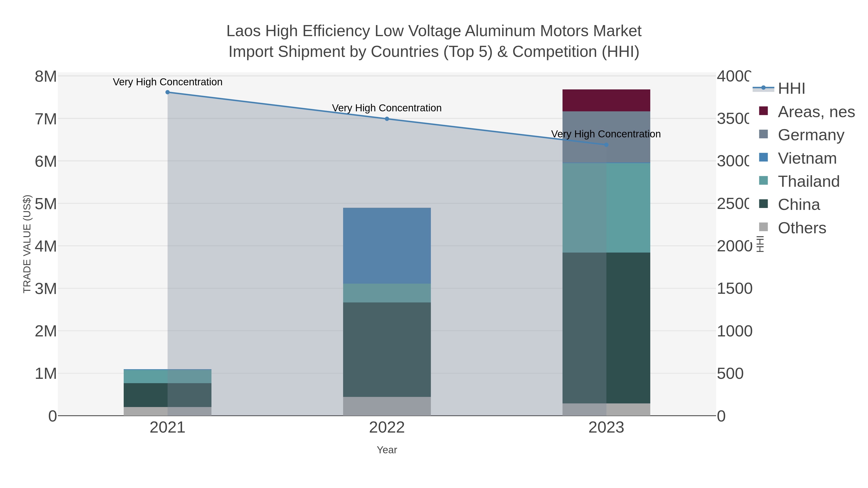Image resolution: width=868 pixels, height=488 pixels.
Task: Click the Vietnam segment of the 2022 bar
Action: [387, 246]
